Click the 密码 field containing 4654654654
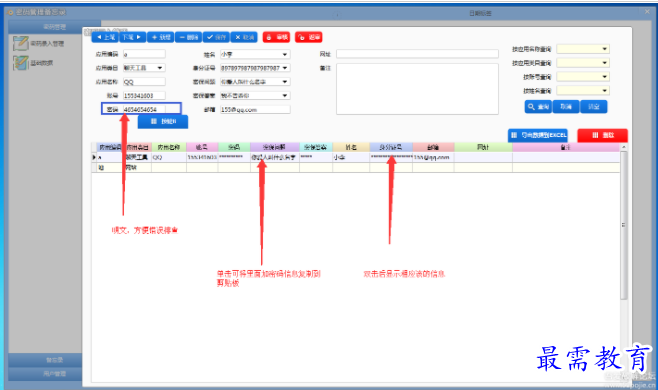658x390 pixels. point(144,110)
